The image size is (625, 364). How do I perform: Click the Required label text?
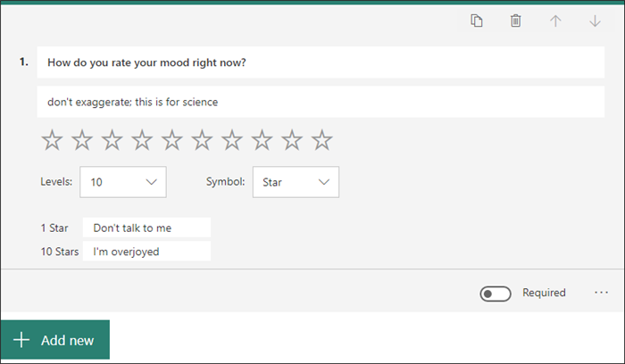coord(544,293)
